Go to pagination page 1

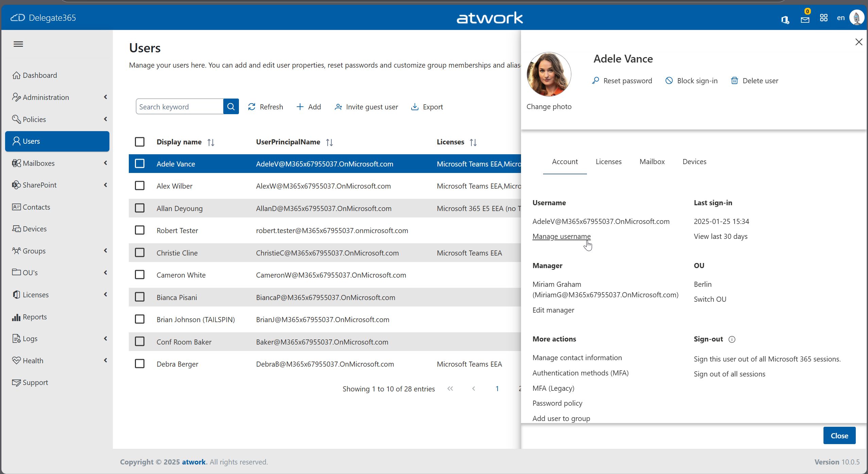click(x=497, y=389)
